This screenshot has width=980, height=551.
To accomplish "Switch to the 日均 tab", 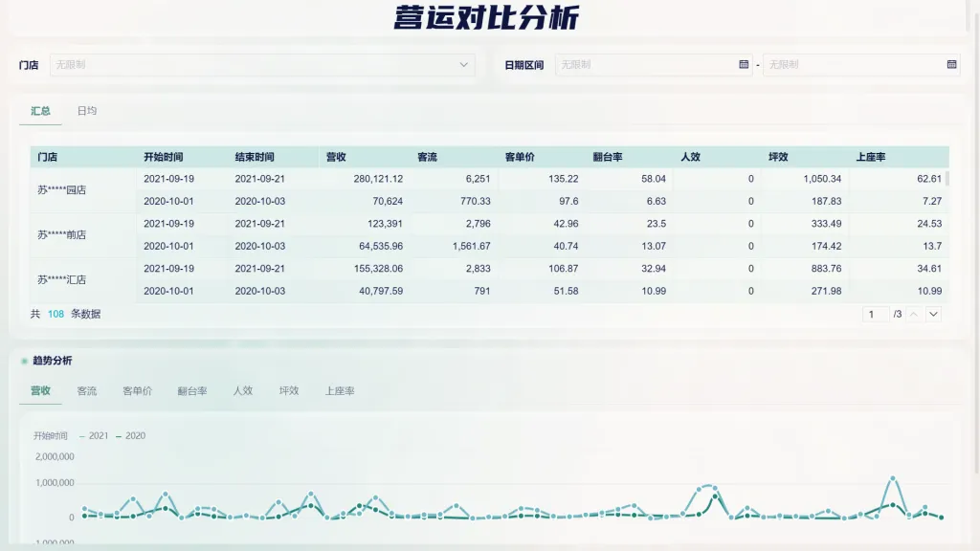I will click(87, 111).
